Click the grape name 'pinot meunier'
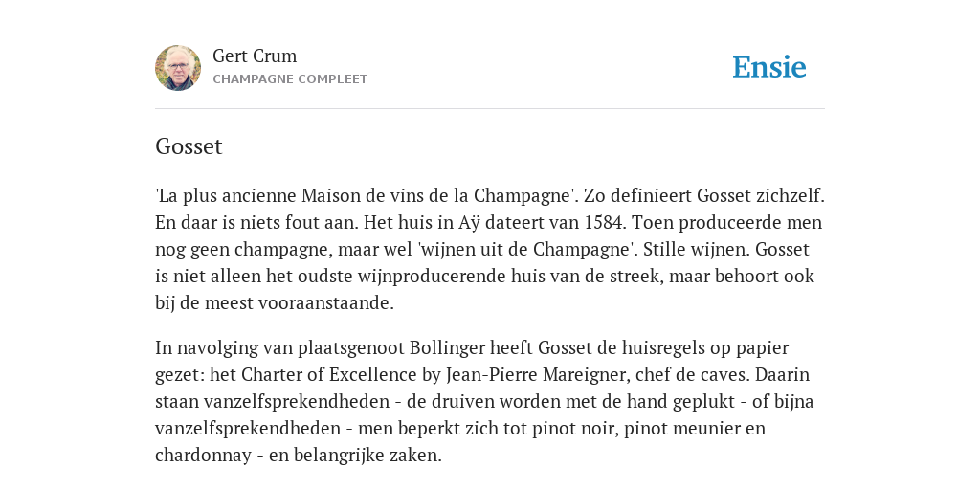Image resolution: width=980 pixels, height=490 pixels. [x=682, y=428]
